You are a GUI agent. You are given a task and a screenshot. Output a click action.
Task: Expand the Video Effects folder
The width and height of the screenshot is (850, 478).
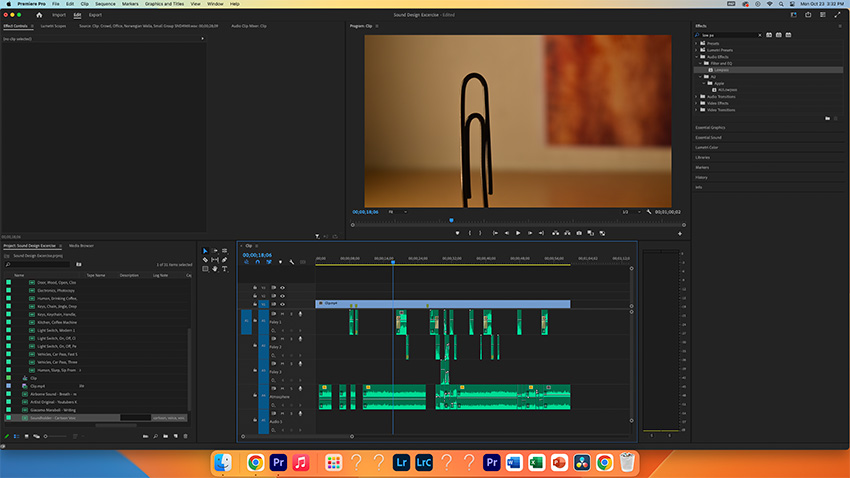(x=697, y=103)
